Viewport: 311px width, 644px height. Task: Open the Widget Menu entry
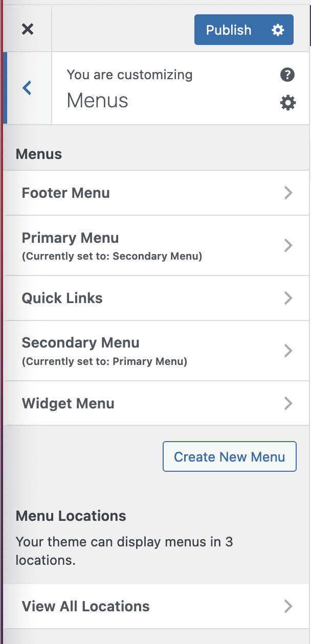pos(68,403)
